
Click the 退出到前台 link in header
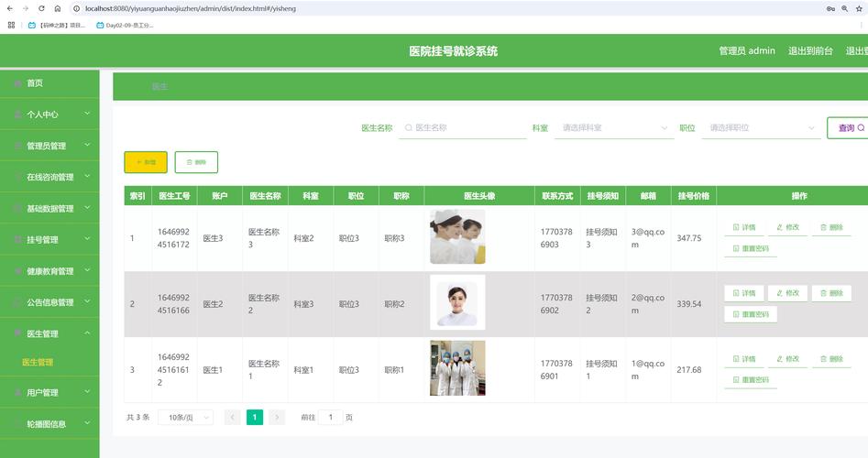pos(810,51)
